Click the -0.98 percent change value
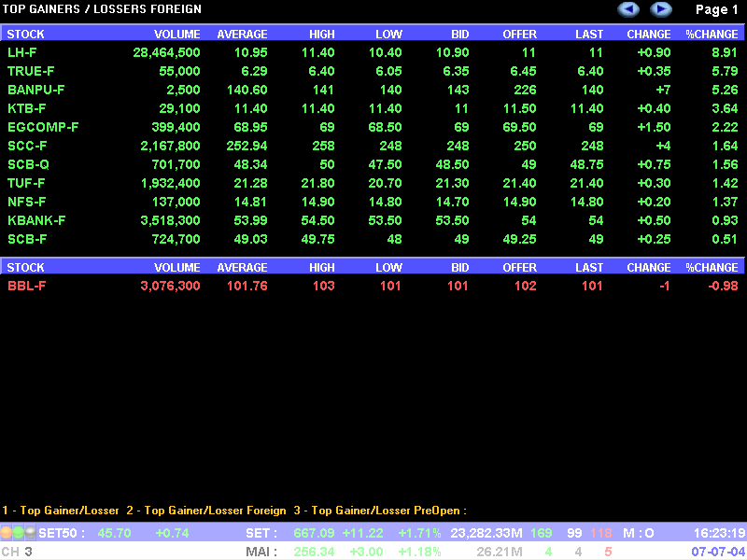Image resolution: width=747 pixels, height=560 pixels. tap(723, 287)
